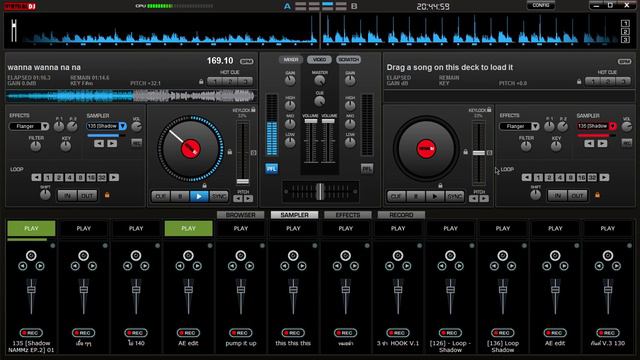Toggle the left deck KEYLOCK
This screenshot has width=640, height=360.
click(253, 110)
